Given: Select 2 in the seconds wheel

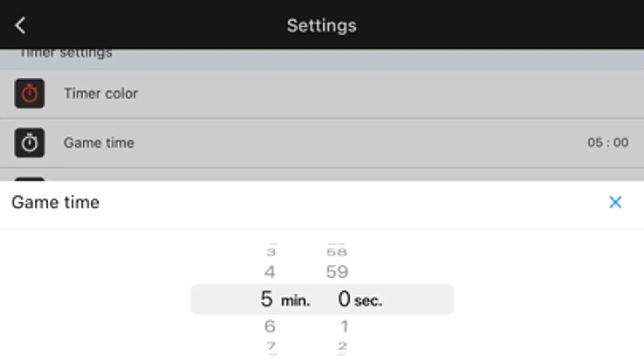Looking at the screenshot, I should click(x=342, y=346).
